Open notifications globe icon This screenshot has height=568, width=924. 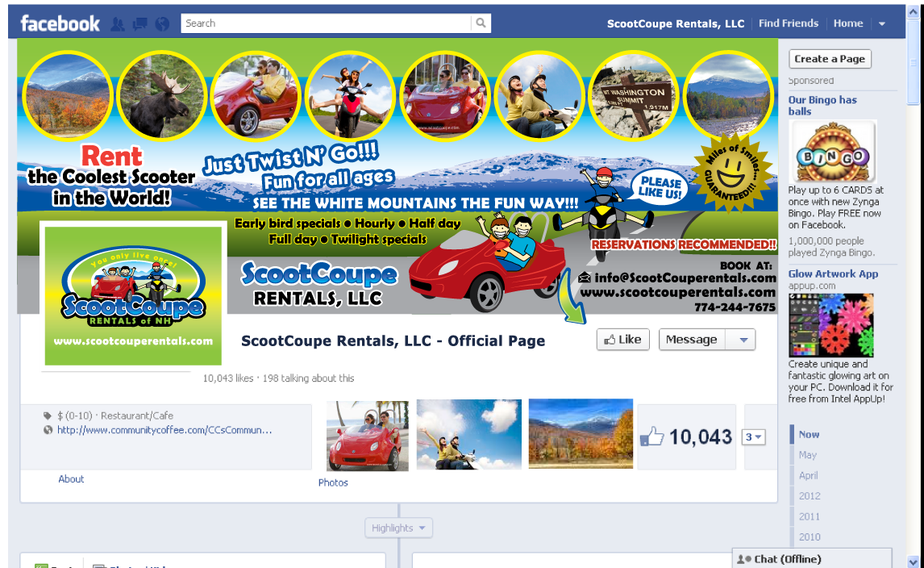click(162, 24)
